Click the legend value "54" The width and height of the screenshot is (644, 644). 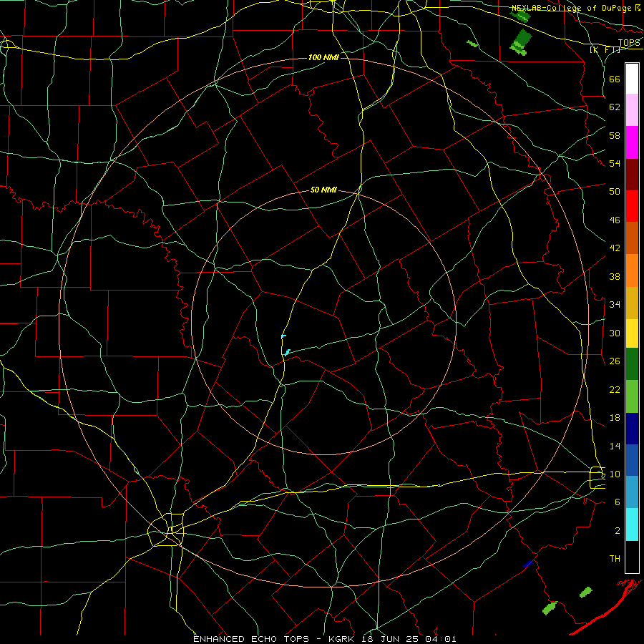(615, 163)
